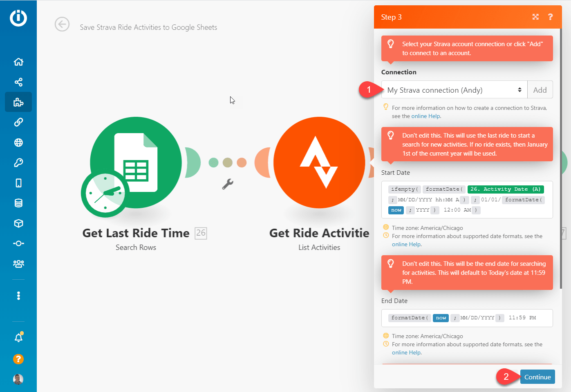Open the Teams people icon
The image size is (571, 392).
(x=18, y=264)
